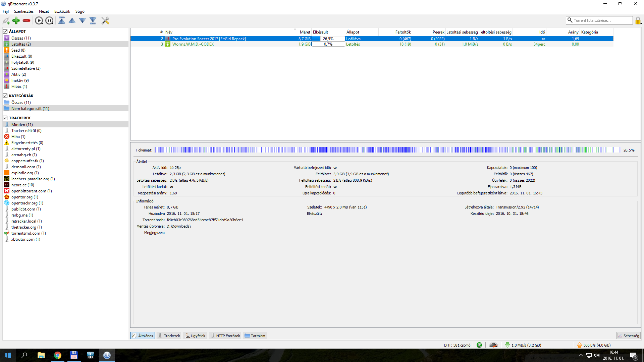Click the Sebesség button
Screen dimensions: 644x362
point(628,336)
